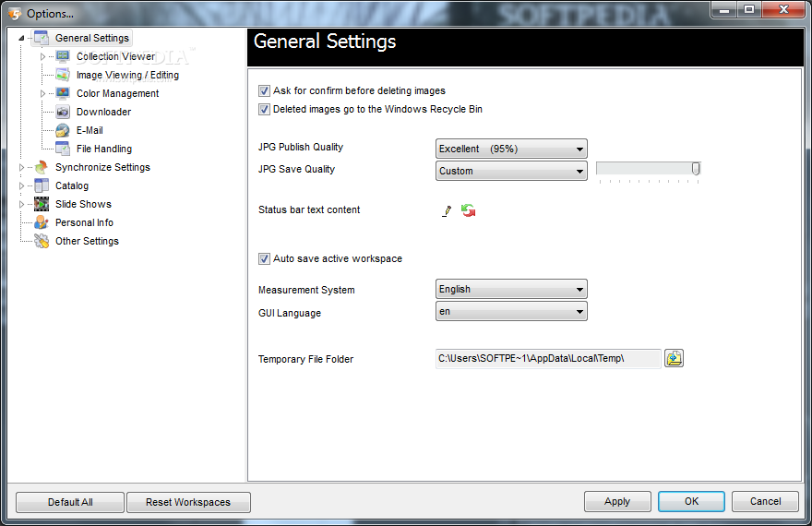Click the Synchronize Settings icon
The image size is (812, 526).
[42, 167]
